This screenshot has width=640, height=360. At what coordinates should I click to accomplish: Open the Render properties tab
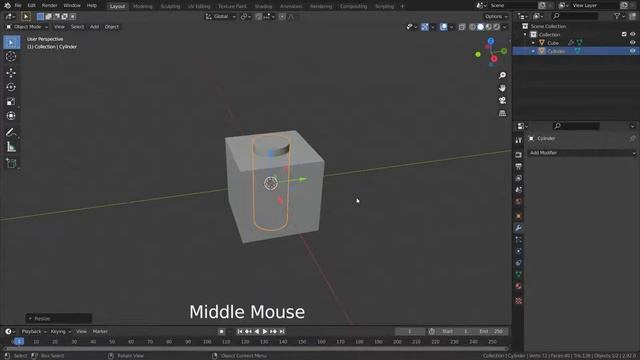pyautogui.click(x=518, y=155)
